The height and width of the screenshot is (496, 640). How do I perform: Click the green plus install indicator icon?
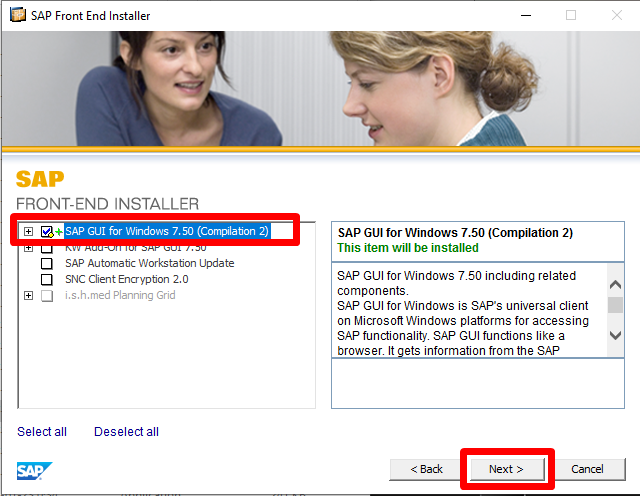[x=59, y=232]
